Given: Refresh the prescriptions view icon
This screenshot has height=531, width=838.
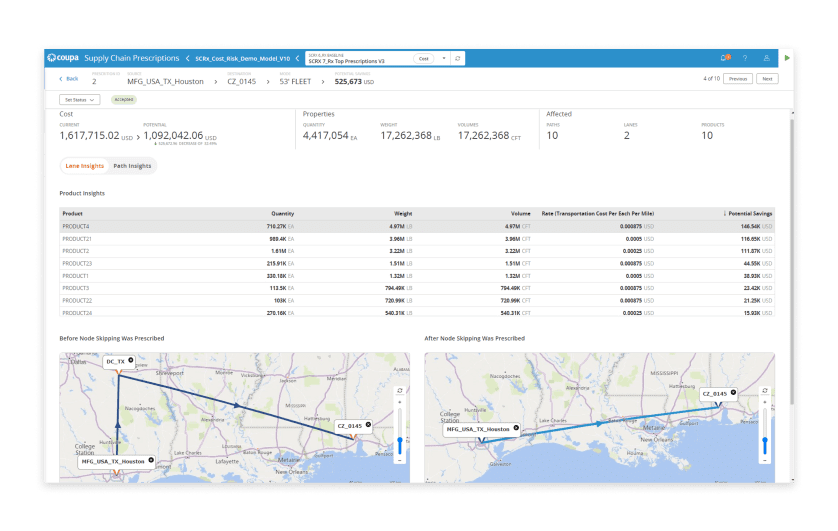Looking at the screenshot, I should tap(457, 58).
